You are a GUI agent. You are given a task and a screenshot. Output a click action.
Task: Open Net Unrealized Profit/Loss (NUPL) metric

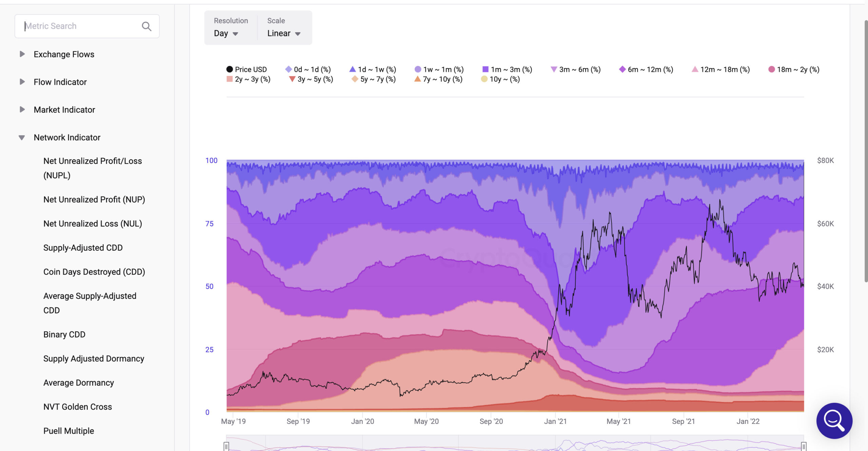pyautogui.click(x=93, y=168)
